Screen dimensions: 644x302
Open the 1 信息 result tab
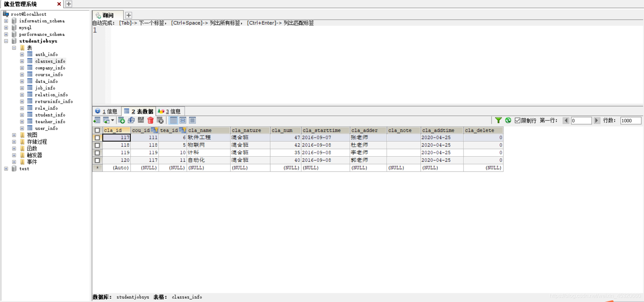tap(106, 111)
